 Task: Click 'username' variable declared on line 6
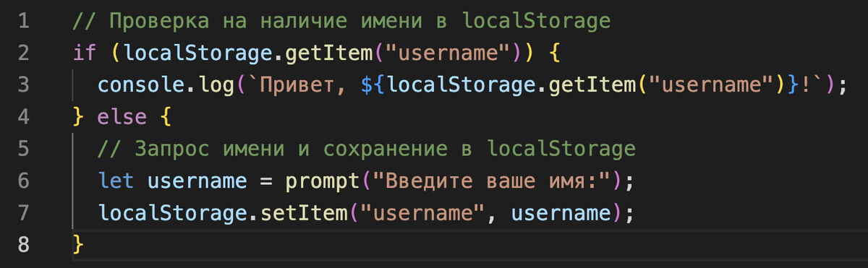196,181
